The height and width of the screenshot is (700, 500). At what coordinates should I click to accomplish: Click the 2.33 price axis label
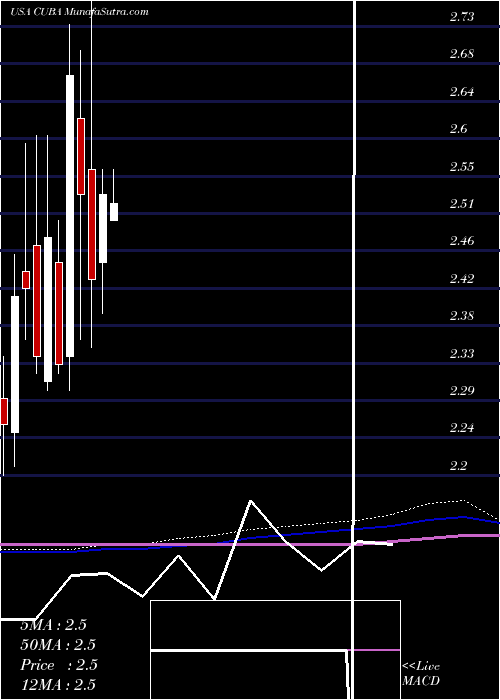462,354
